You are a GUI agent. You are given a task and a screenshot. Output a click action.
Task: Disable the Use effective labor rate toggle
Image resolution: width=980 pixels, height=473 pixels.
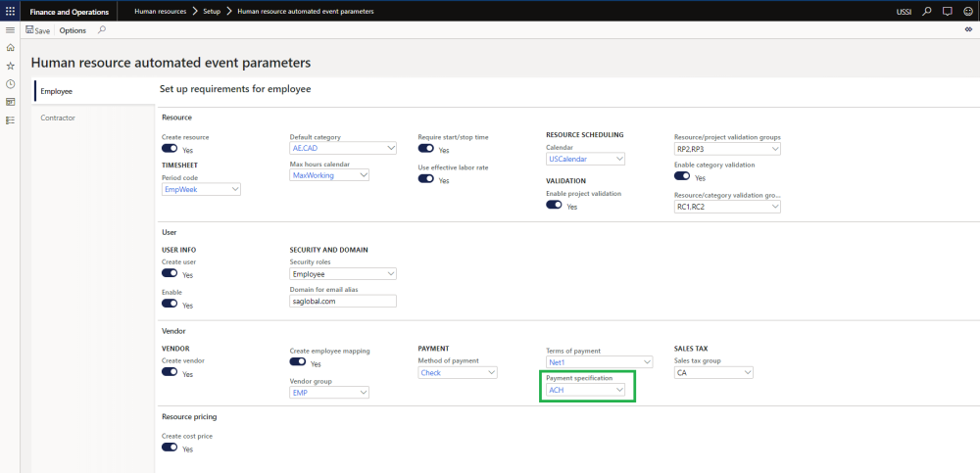[x=426, y=180]
